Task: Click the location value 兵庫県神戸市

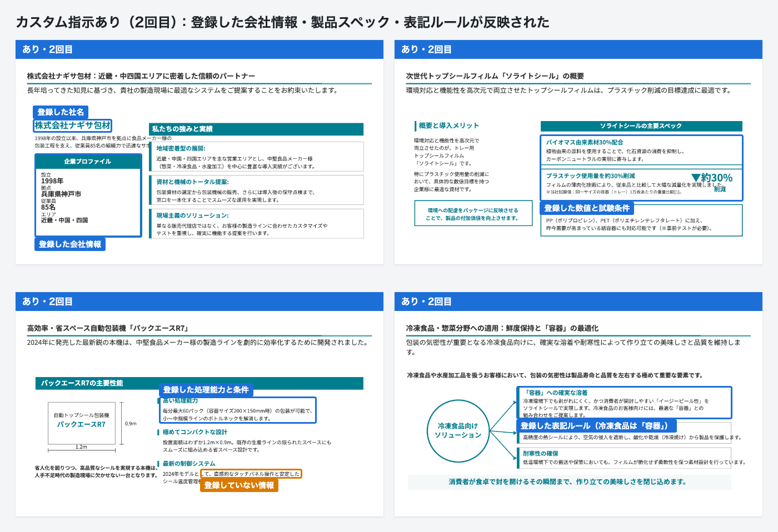Action: point(61,194)
